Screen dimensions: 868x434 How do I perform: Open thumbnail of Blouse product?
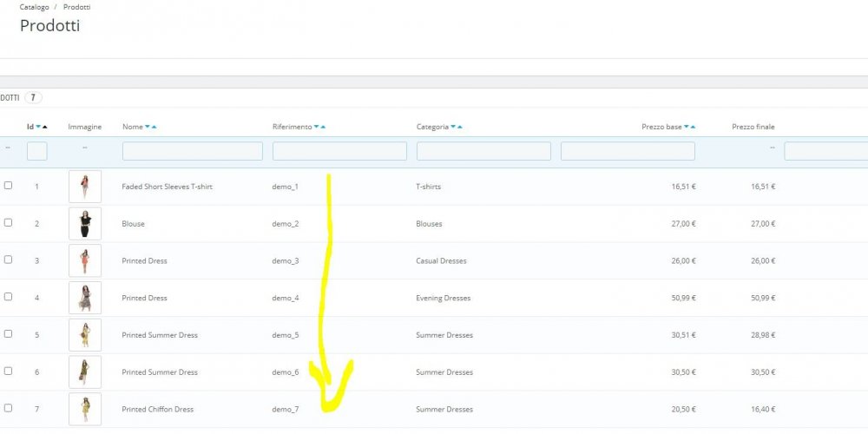point(85,224)
